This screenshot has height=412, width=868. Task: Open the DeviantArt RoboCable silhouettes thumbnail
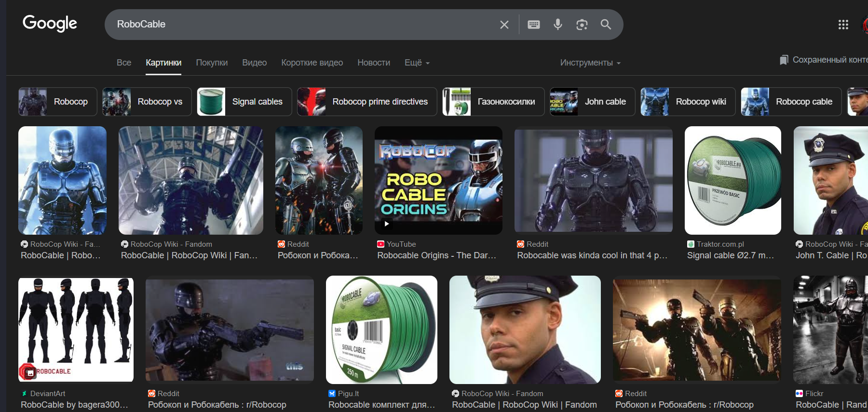(x=76, y=330)
